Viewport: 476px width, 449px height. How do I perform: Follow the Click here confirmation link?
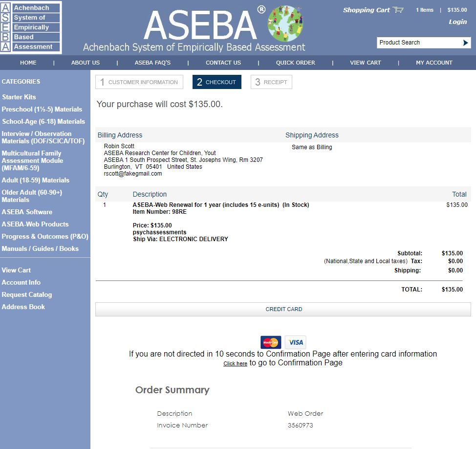235,363
